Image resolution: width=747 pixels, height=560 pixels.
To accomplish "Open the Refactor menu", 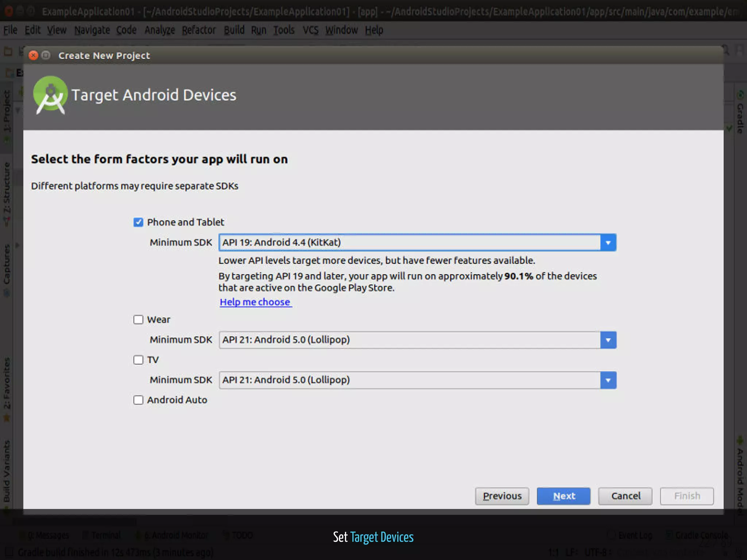I will pos(199,30).
